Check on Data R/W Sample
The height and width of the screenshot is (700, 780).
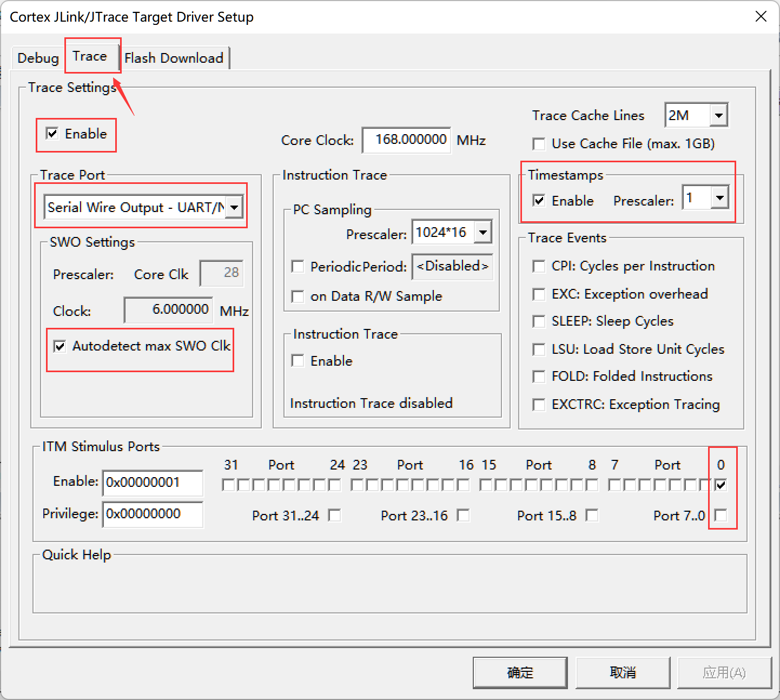(x=298, y=296)
